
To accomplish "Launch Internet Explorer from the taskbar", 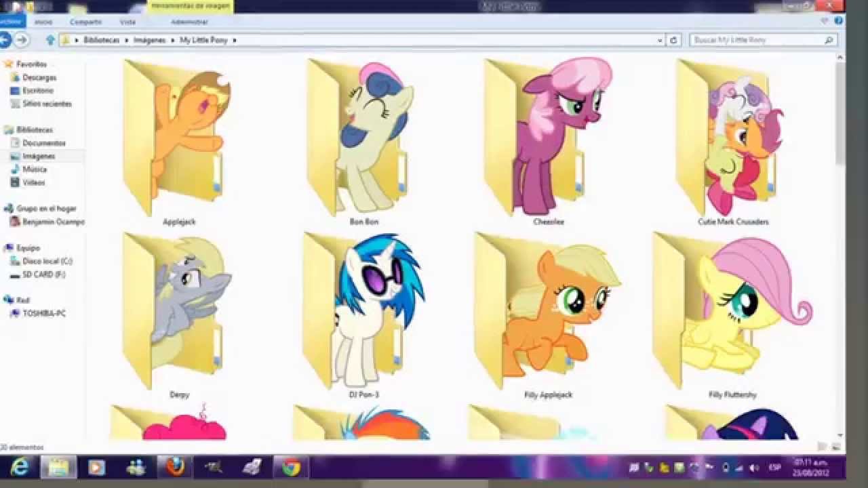I will tap(20, 467).
